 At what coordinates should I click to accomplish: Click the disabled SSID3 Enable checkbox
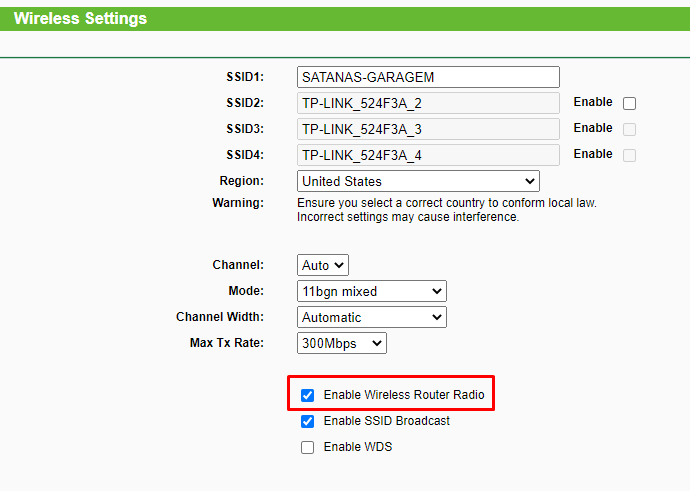click(629, 129)
